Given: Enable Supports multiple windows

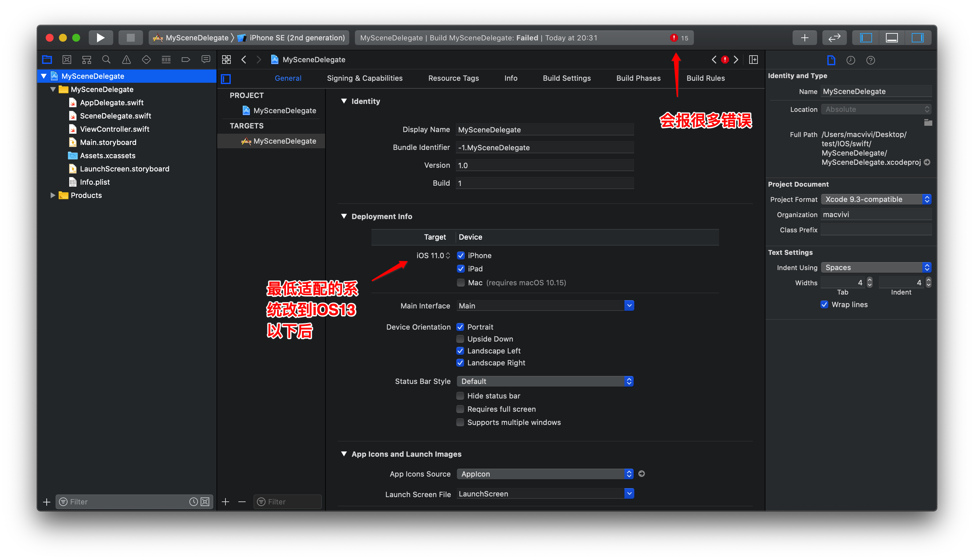Looking at the screenshot, I should 460,422.
